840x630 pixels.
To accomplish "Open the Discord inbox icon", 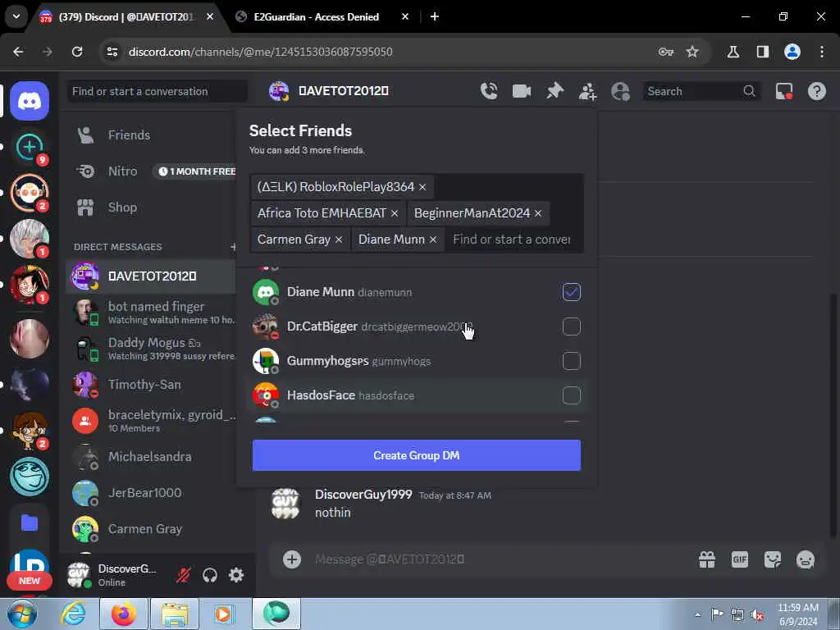I will tap(784, 91).
